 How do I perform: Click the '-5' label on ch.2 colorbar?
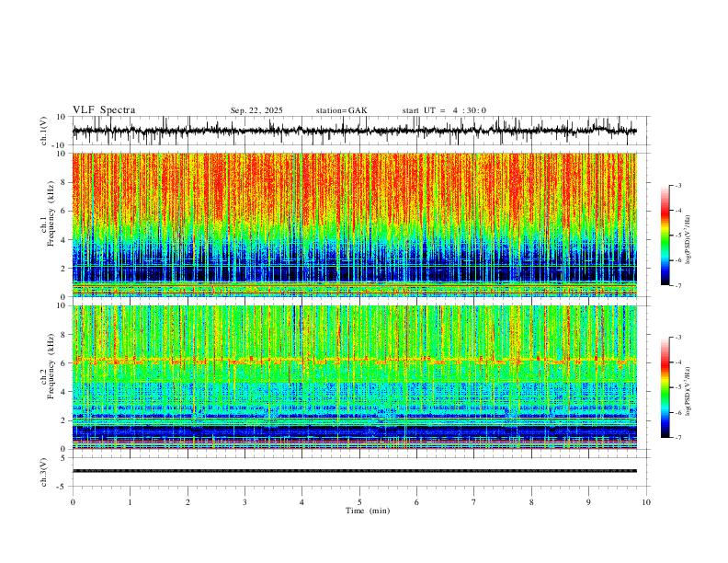pos(678,387)
